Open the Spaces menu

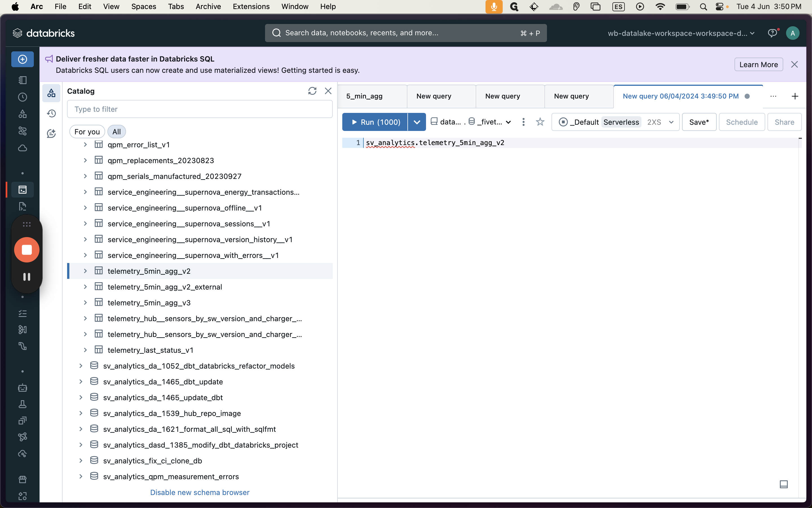144,7
